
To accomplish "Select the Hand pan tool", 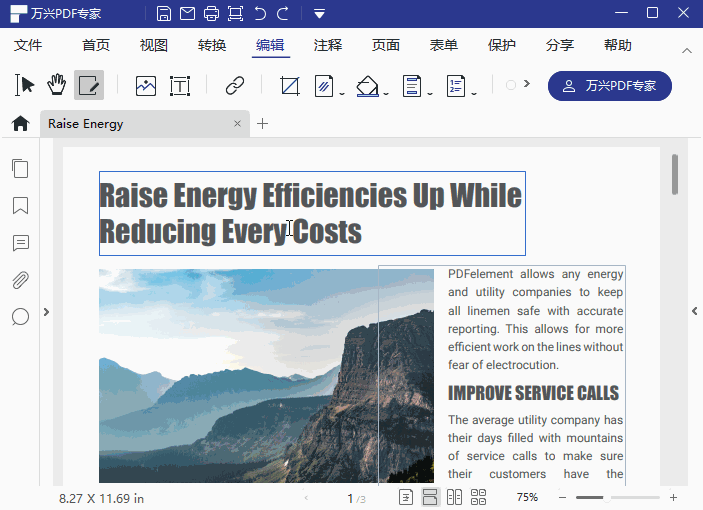I will tap(56, 85).
